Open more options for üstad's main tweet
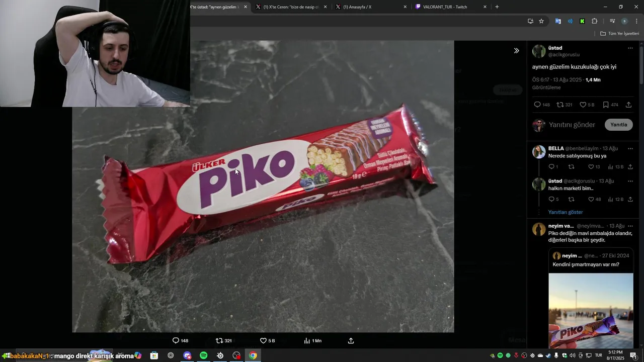 (630, 48)
